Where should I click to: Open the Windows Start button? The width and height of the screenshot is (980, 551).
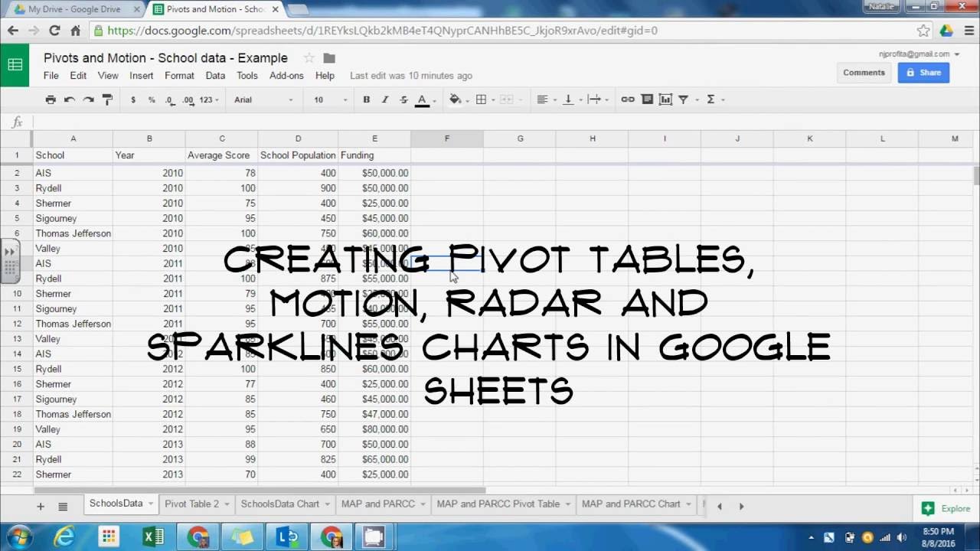[18, 536]
